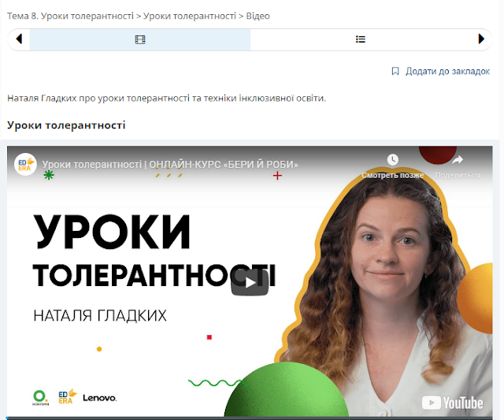The image size is (504, 420).
Task: Click heading Уроки толерантності above video
Action: point(66,125)
